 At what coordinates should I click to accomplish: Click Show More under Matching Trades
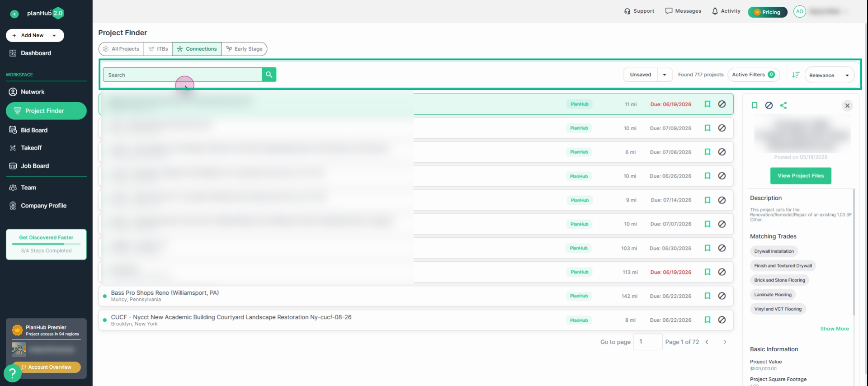(x=835, y=329)
